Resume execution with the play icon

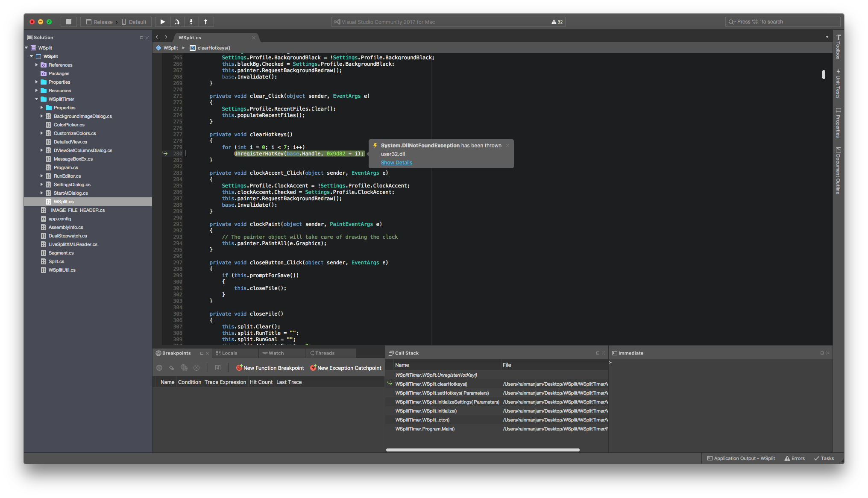(x=162, y=21)
